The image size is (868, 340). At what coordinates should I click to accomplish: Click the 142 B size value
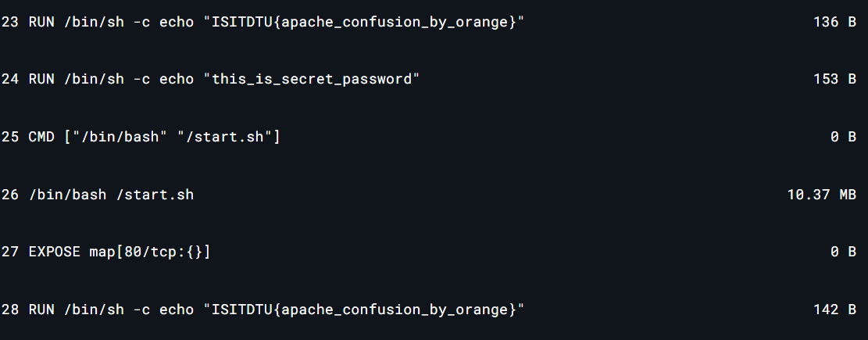[x=834, y=310]
